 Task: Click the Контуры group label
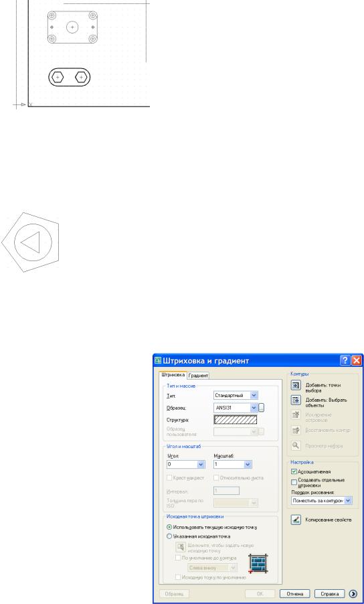coord(298,374)
